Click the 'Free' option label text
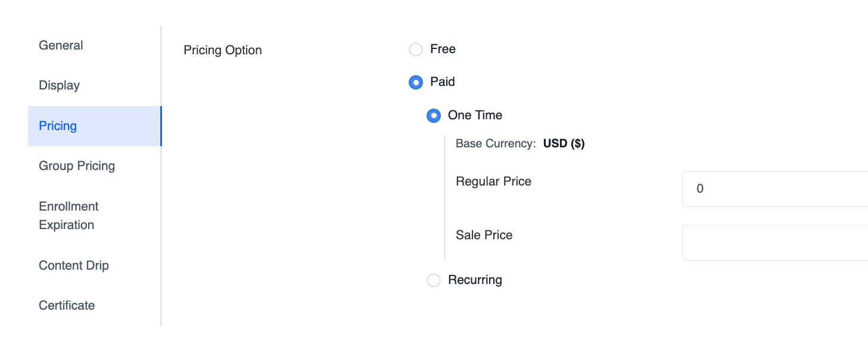This screenshot has height=346, width=868. click(x=443, y=49)
